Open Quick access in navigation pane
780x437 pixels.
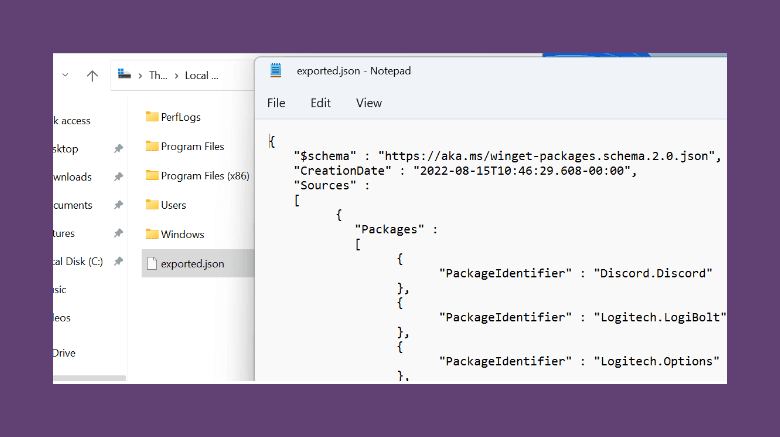tap(72, 121)
